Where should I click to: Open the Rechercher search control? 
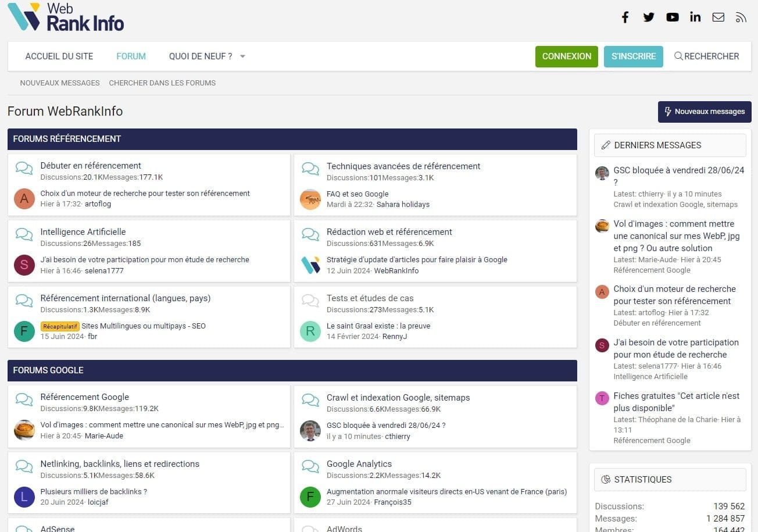[x=706, y=56]
